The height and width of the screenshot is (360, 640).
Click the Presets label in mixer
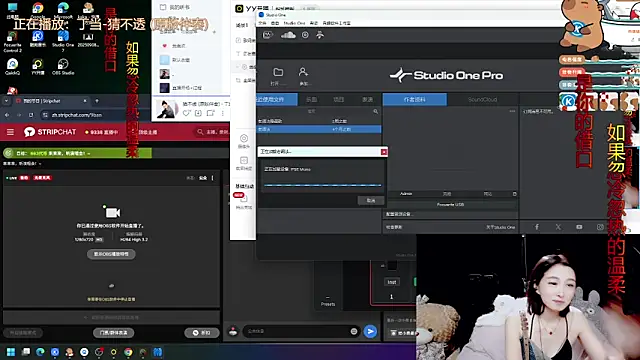coord(328,304)
